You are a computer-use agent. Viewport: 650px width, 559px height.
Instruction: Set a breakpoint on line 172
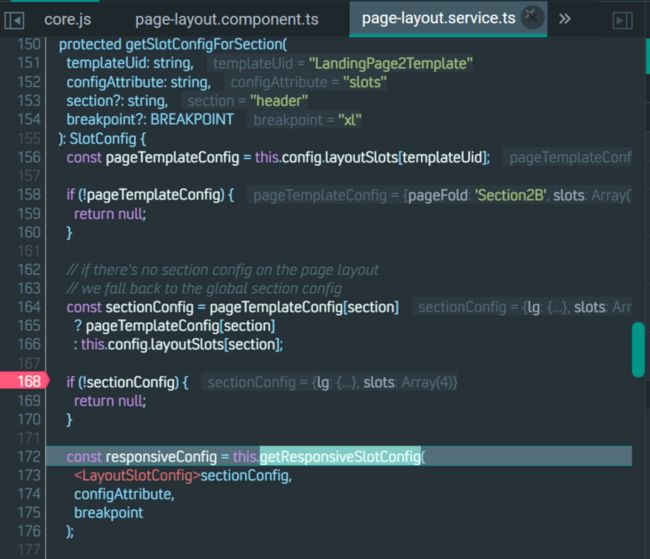(x=29, y=457)
